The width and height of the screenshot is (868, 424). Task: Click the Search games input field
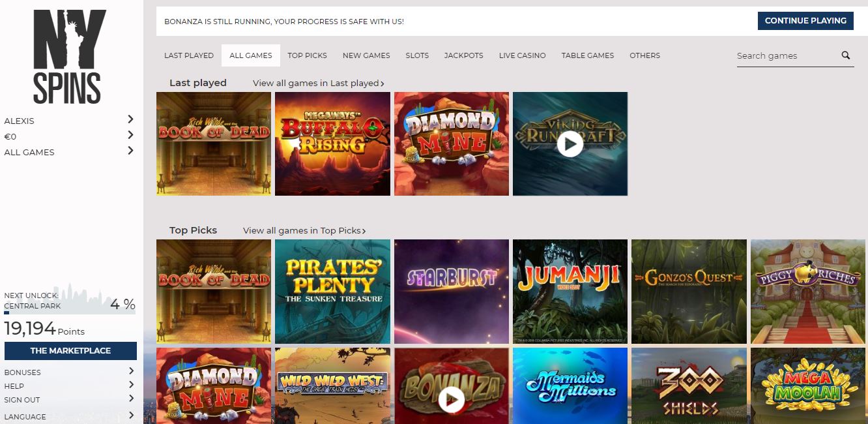[787, 56]
